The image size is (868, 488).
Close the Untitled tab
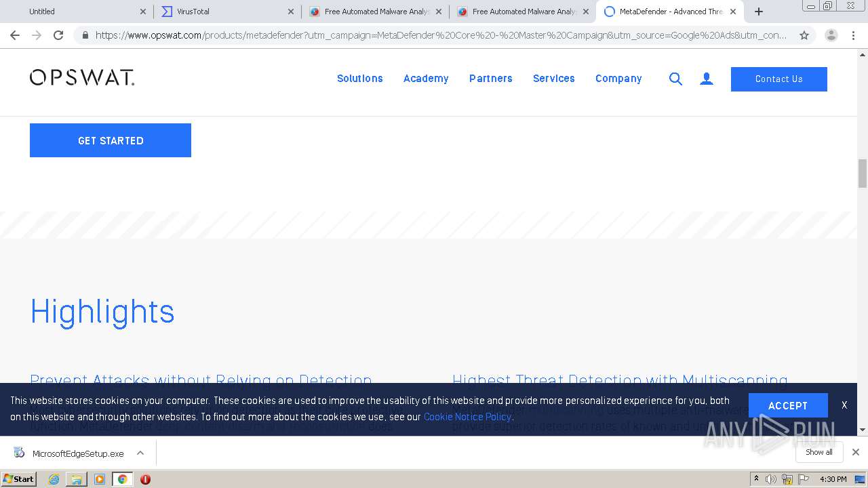tap(142, 12)
